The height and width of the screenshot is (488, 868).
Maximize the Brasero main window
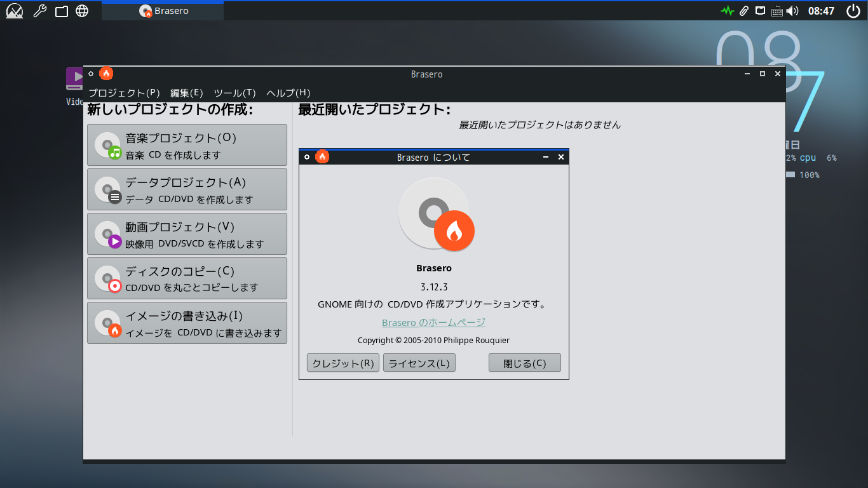pyautogui.click(x=763, y=74)
